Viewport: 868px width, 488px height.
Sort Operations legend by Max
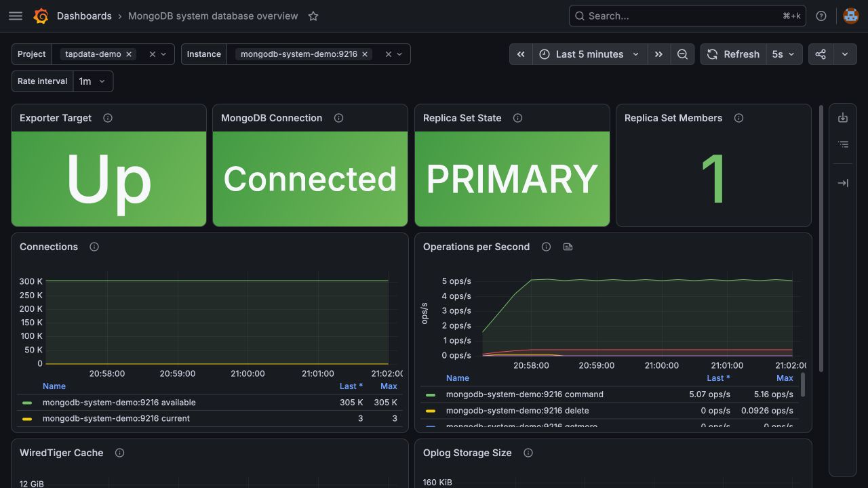(x=785, y=378)
